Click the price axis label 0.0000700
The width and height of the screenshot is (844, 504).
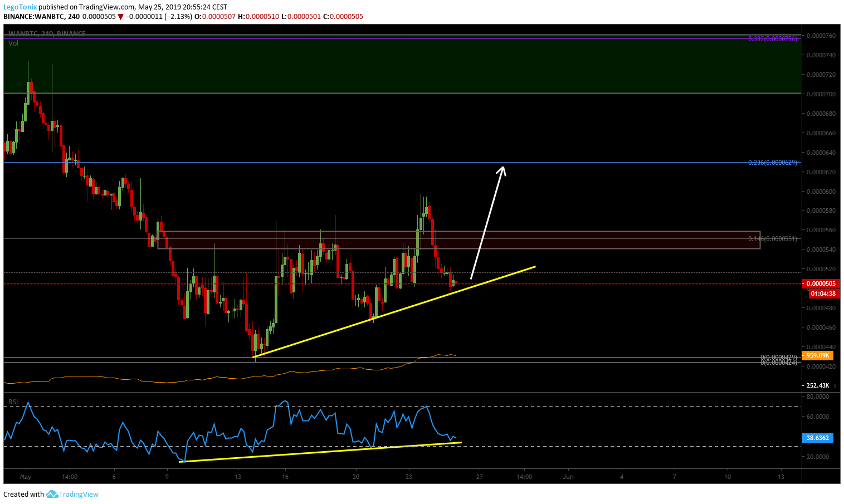click(x=821, y=94)
